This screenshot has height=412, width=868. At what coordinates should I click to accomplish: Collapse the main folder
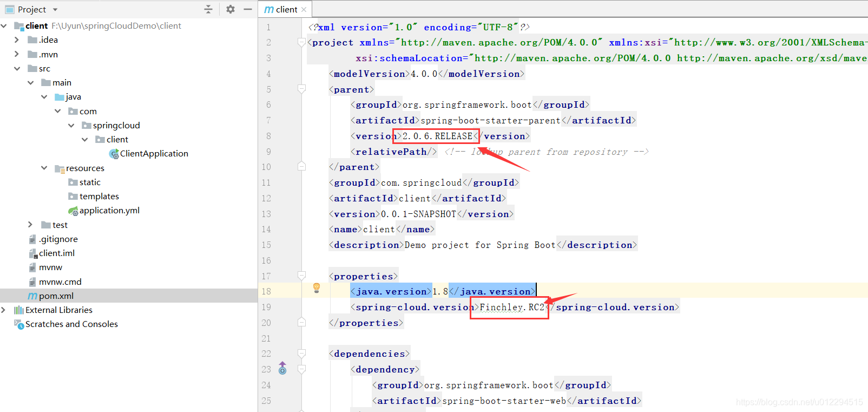pos(31,82)
